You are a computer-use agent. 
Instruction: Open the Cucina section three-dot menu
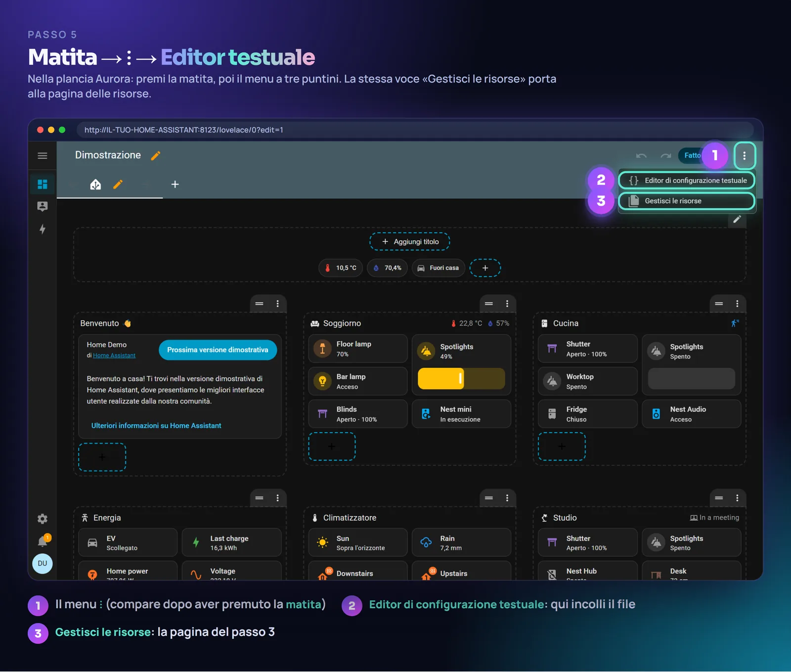(737, 304)
